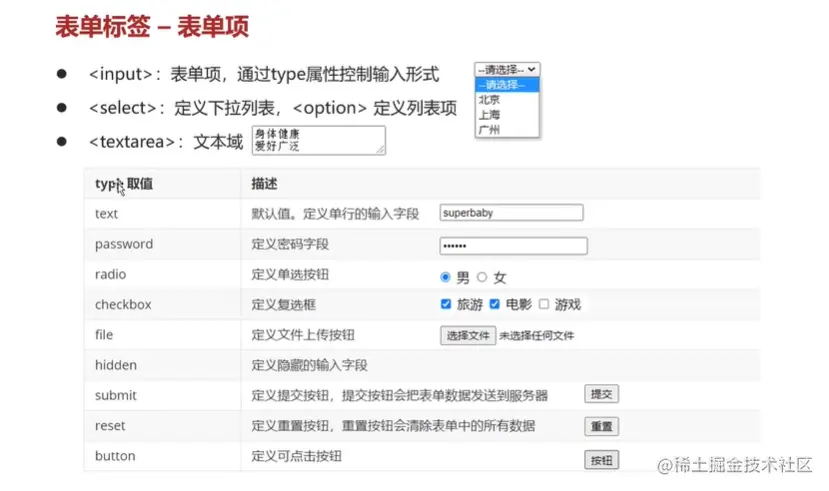Image resolution: width=829 pixels, height=491 pixels.
Task: Click the 描述 column header
Action: tap(264, 184)
